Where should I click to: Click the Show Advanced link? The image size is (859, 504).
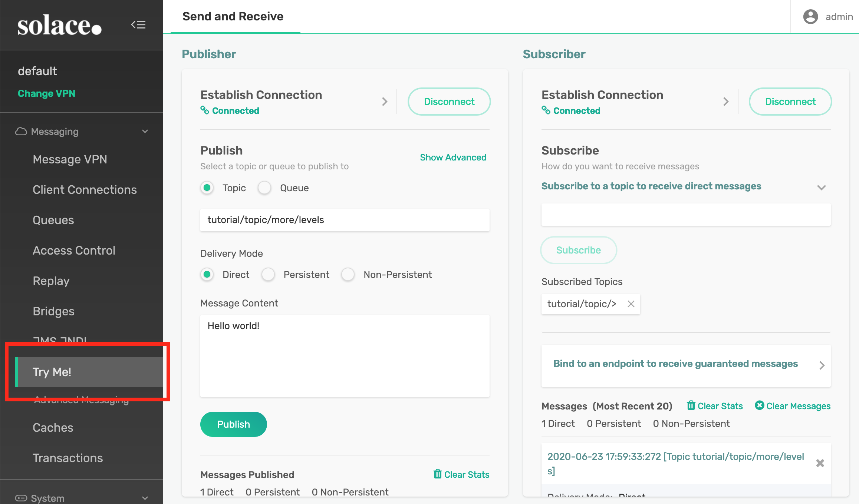pyautogui.click(x=453, y=157)
